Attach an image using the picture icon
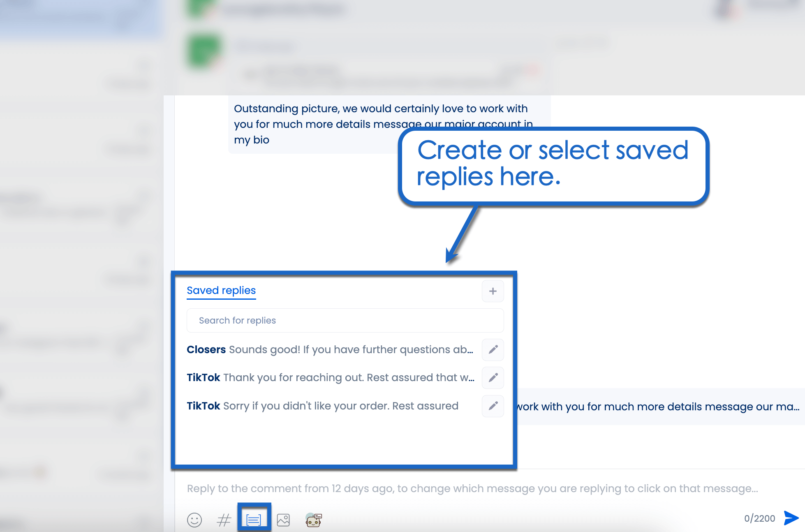This screenshot has width=805, height=532. (284, 519)
